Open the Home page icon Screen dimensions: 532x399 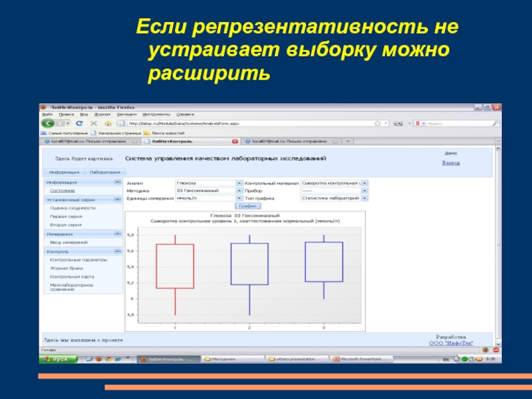pos(108,124)
